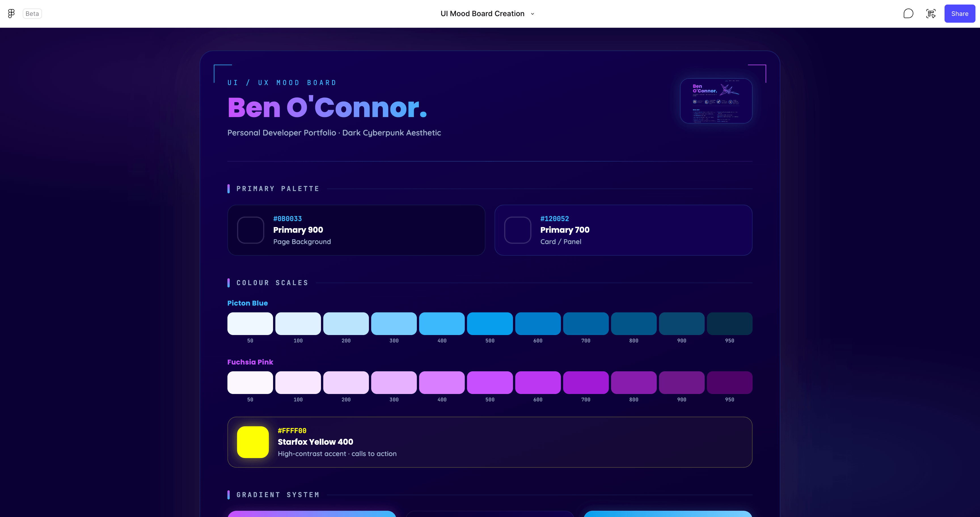Pick the Picton Blue 500 swatch

point(490,323)
